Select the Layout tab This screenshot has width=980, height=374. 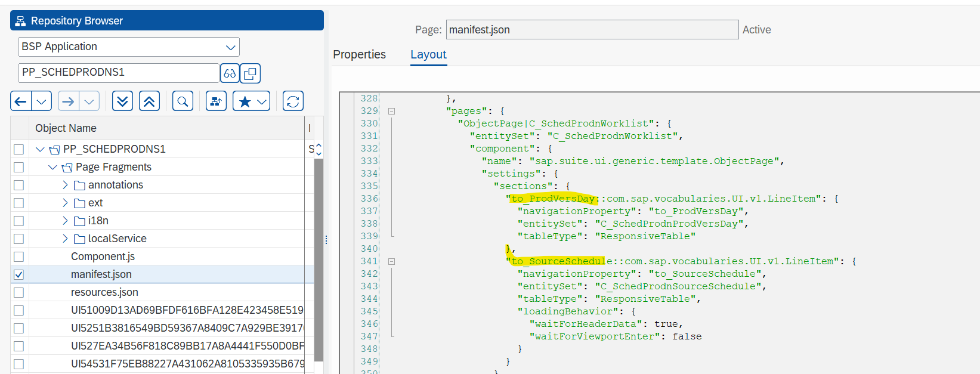(x=428, y=54)
